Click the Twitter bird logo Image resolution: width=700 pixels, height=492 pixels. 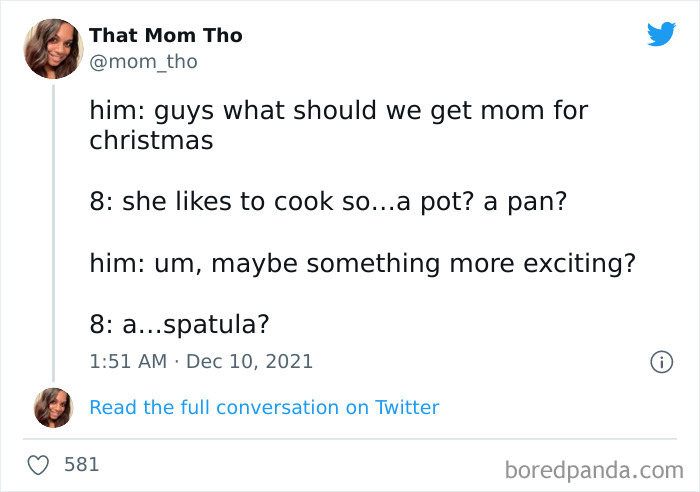(661, 35)
